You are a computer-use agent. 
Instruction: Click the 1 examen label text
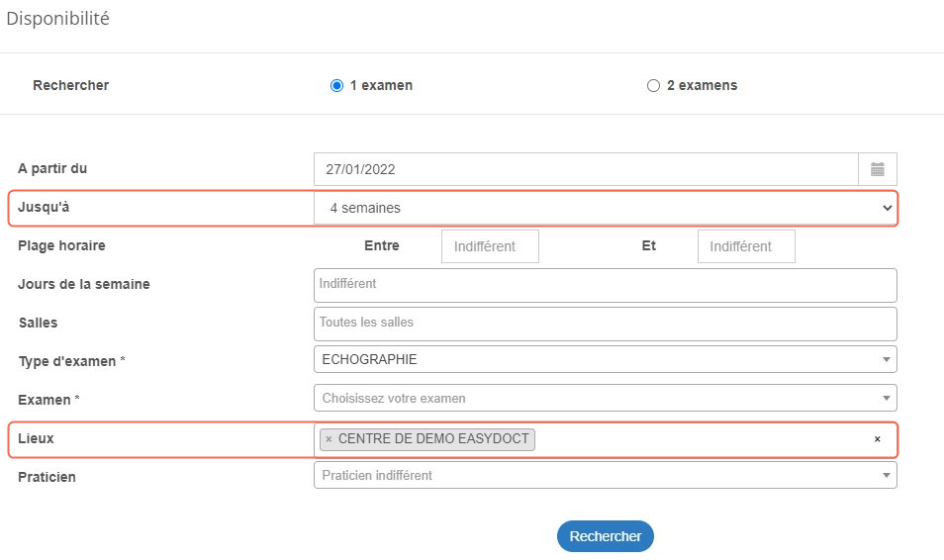[x=381, y=86]
